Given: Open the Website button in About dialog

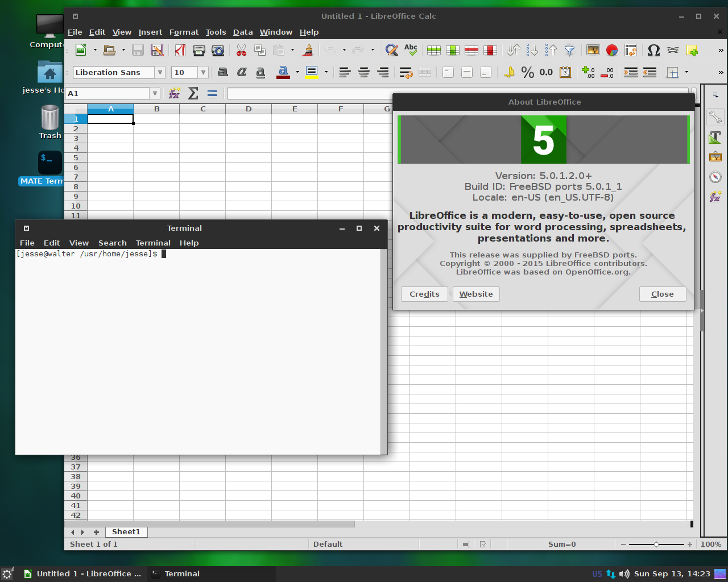Looking at the screenshot, I should pyautogui.click(x=476, y=294).
